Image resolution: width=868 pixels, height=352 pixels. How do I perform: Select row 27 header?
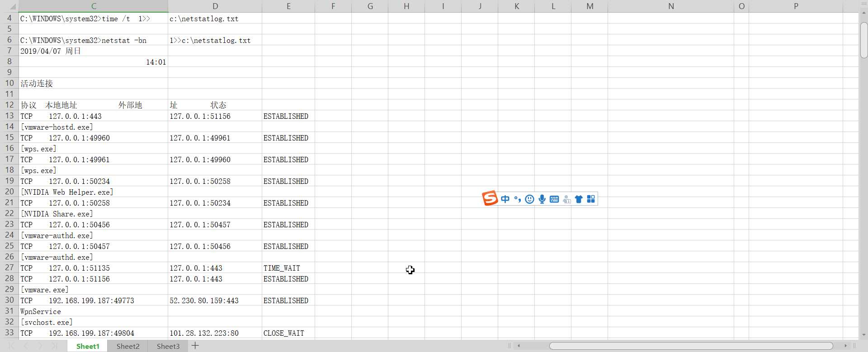9,268
